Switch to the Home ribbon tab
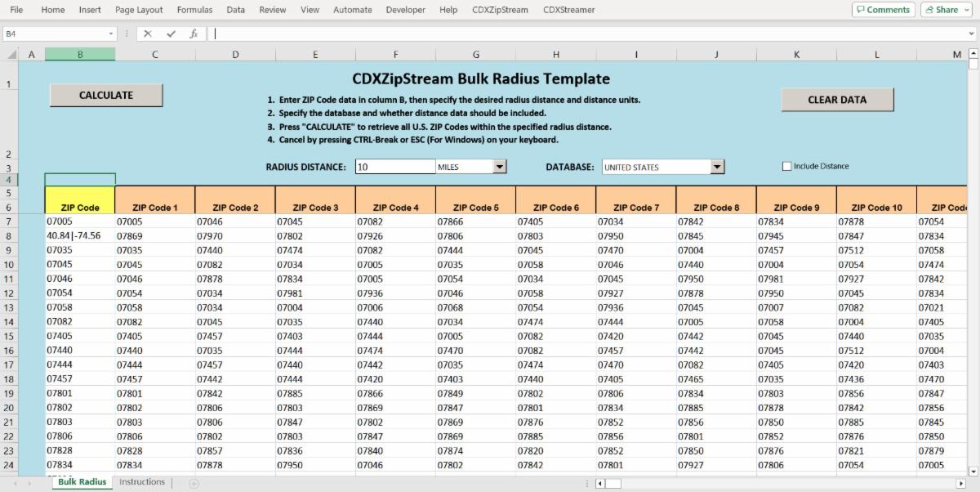This screenshot has width=980, height=492. 53,10
